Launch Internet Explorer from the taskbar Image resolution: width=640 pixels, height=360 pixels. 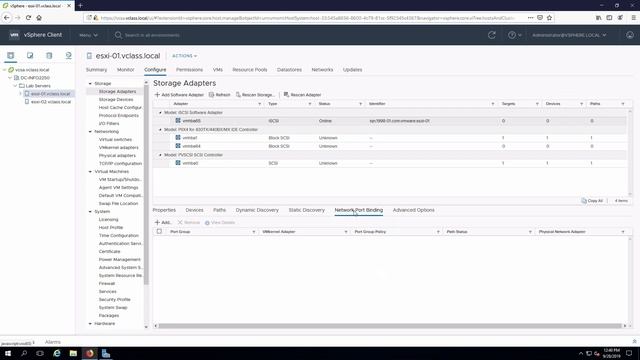pyautogui.click(x=57, y=353)
